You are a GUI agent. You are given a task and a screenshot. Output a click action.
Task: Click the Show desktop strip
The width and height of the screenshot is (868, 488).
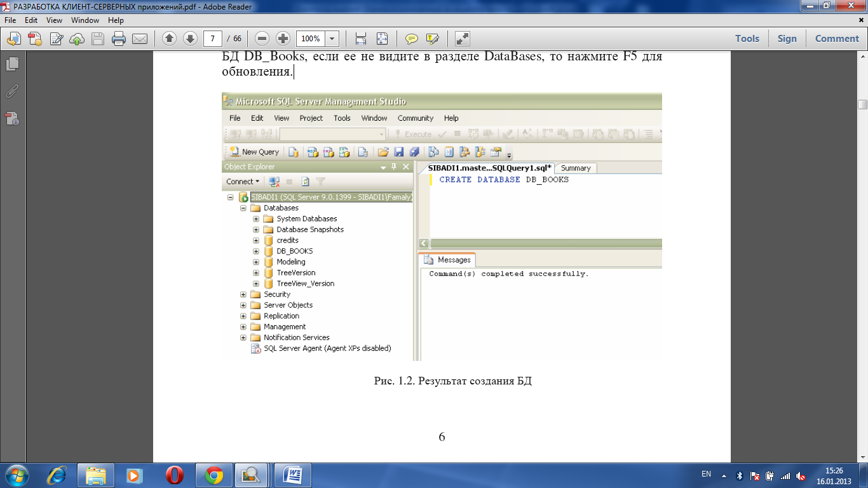[864, 475]
